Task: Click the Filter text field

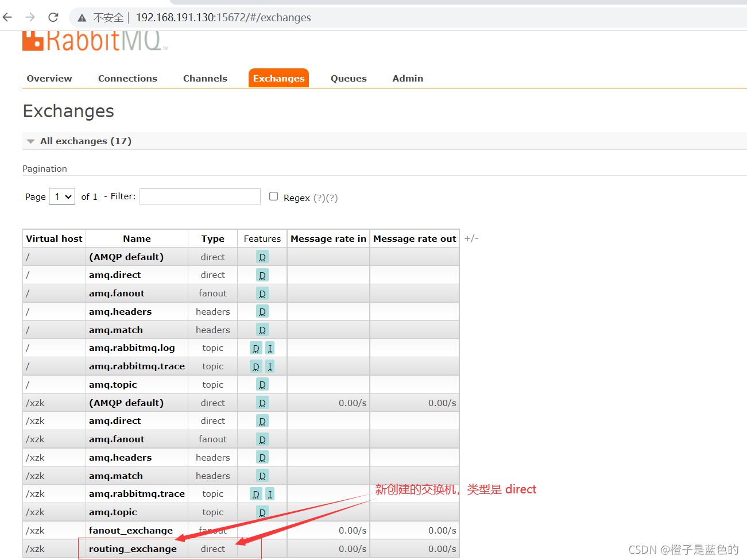Action: tap(200, 196)
